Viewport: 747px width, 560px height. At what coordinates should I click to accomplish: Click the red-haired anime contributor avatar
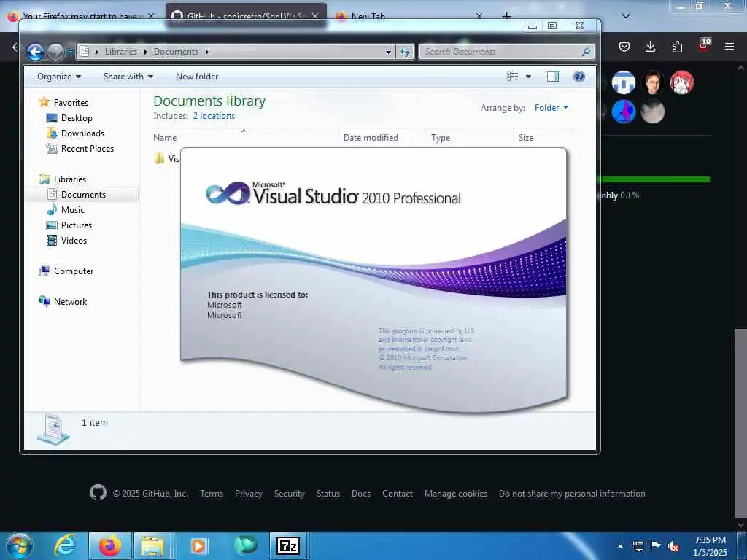click(x=682, y=82)
